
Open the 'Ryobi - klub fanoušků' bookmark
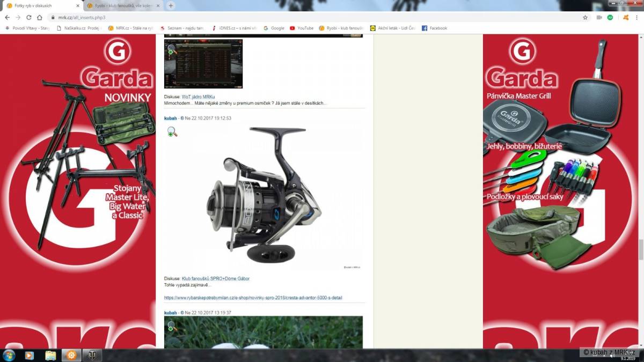click(x=341, y=28)
